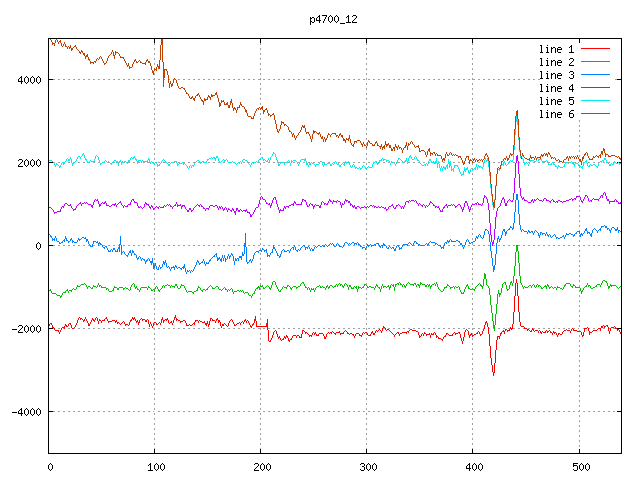Click the brown line 6 legend sample
640x480 pixels.
point(595,113)
